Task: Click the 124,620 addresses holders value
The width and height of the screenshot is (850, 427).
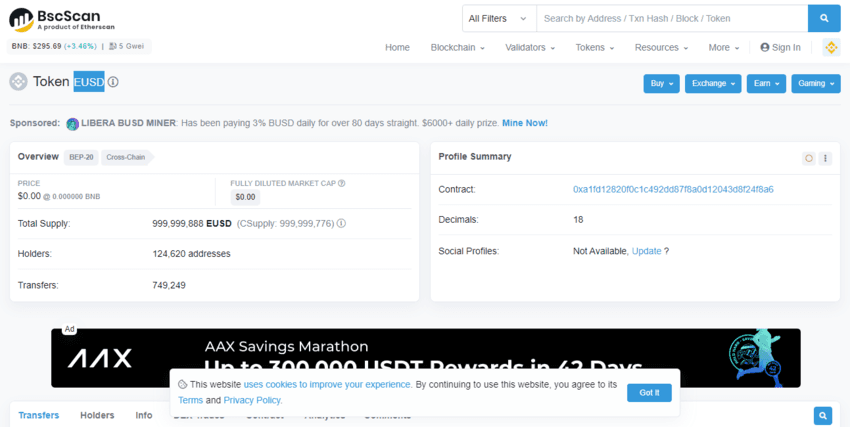Action: click(x=191, y=254)
